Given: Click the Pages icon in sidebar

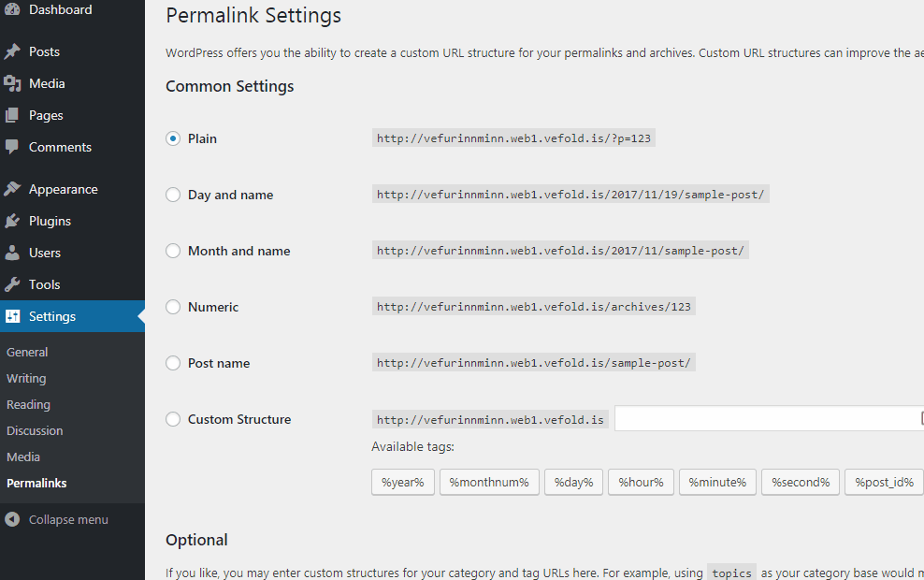Looking at the screenshot, I should pos(11,115).
